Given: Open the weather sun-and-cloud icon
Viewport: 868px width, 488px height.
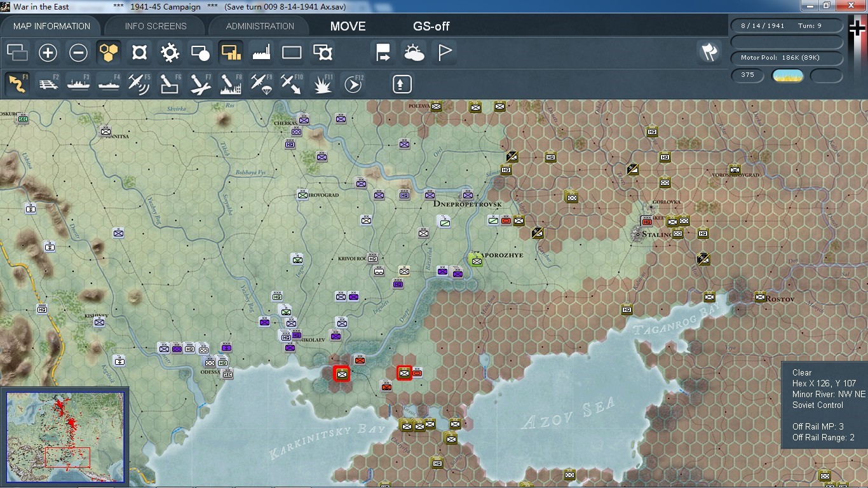Looking at the screenshot, I should pyautogui.click(x=414, y=53).
